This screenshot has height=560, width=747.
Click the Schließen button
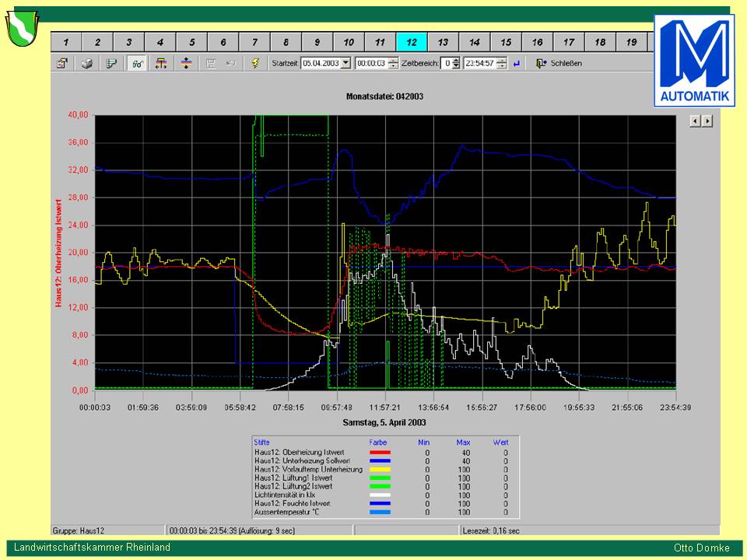point(559,63)
